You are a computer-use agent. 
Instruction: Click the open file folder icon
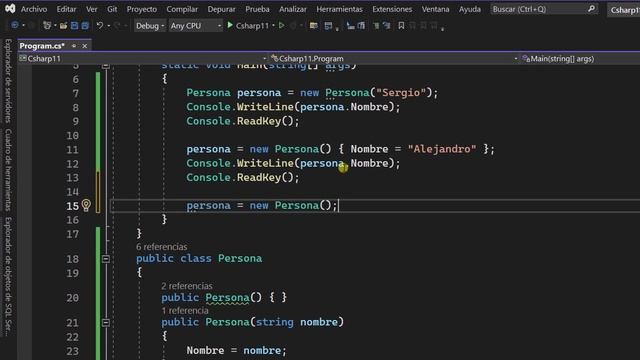(x=63, y=26)
